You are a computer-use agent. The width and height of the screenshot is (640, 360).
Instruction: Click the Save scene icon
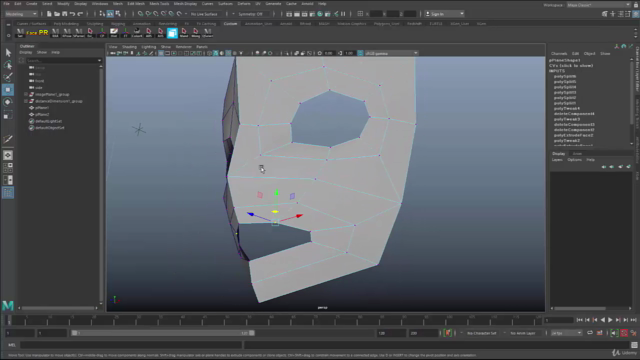64,14
